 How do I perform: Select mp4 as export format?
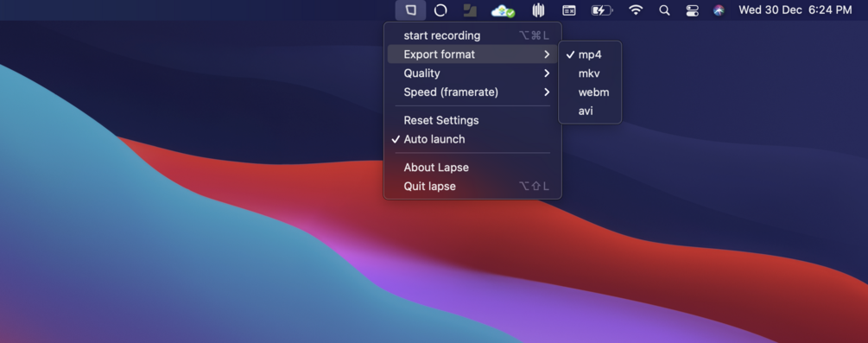click(x=590, y=54)
